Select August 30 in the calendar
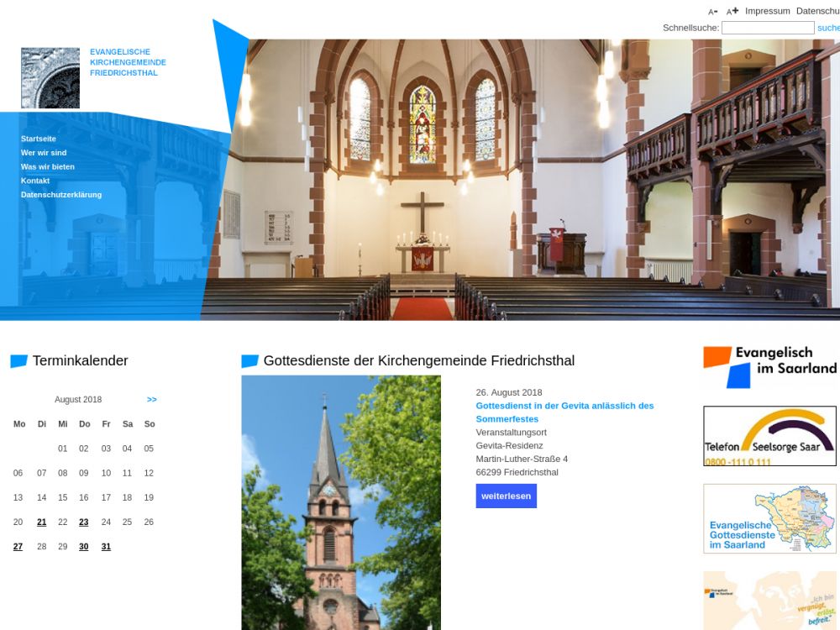840x630 pixels. tap(84, 546)
